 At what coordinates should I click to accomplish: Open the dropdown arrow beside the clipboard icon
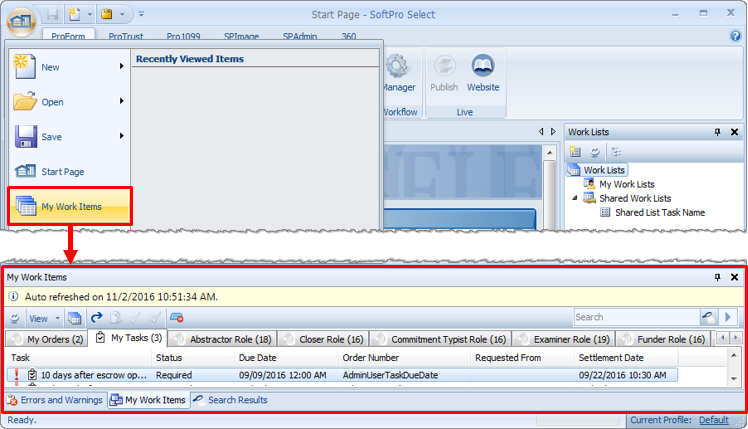point(122,14)
